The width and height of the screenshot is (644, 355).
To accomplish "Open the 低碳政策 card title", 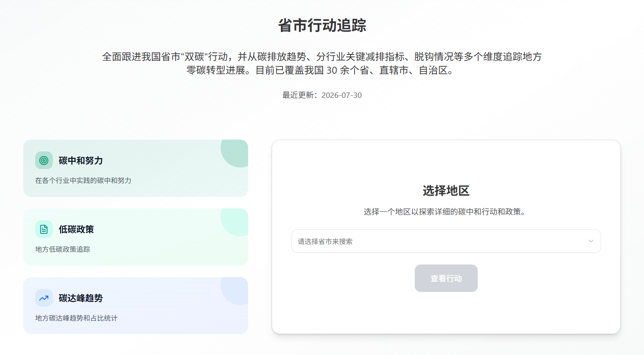I will pyautogui.click(x=76, y=229).
